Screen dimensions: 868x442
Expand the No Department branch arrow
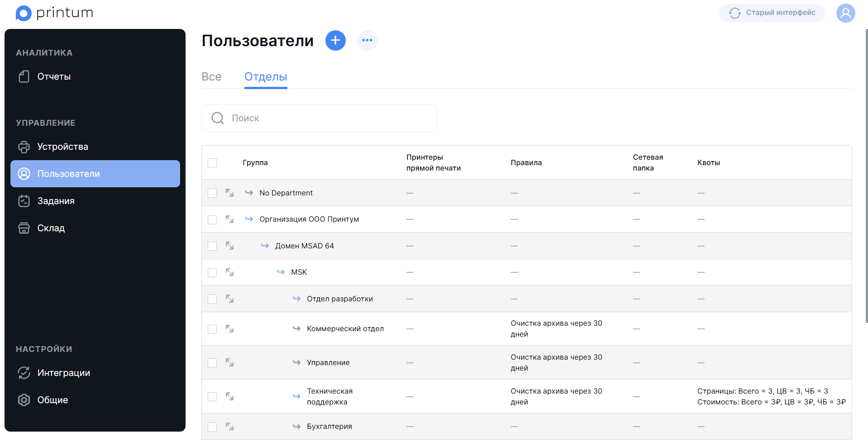click(249, 193)
